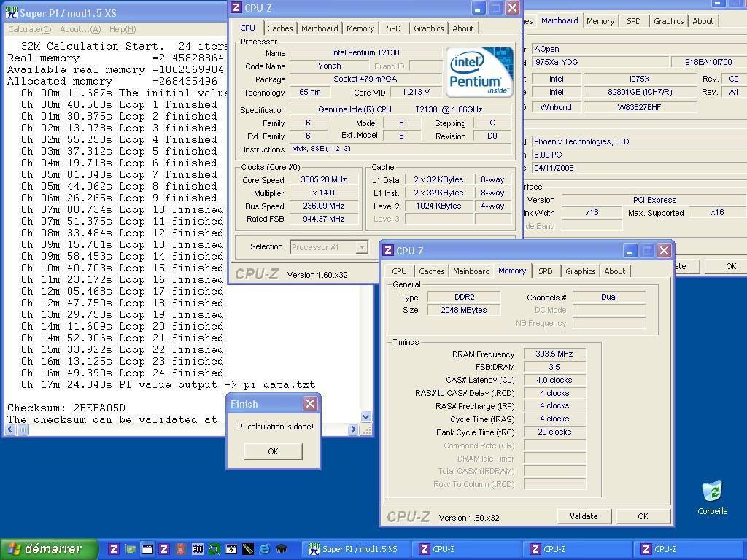Select the third CPU-Z taskbar button
This screenshot has width=747, height=560.
click(x=687, y=549)
